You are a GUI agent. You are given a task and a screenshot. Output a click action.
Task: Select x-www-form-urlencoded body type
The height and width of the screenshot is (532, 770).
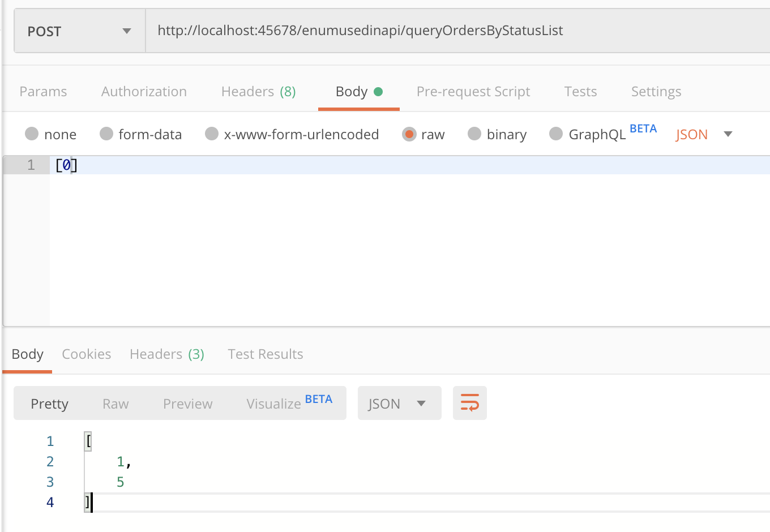click(x=212, y=134)
